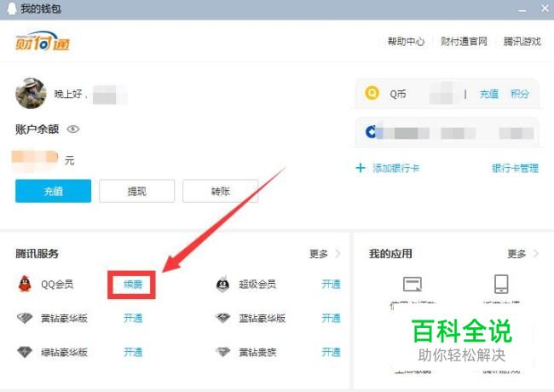554x392 pixels.
Task: Click the 绿钻豪华版 diamond icon
Action: point(25,352)
